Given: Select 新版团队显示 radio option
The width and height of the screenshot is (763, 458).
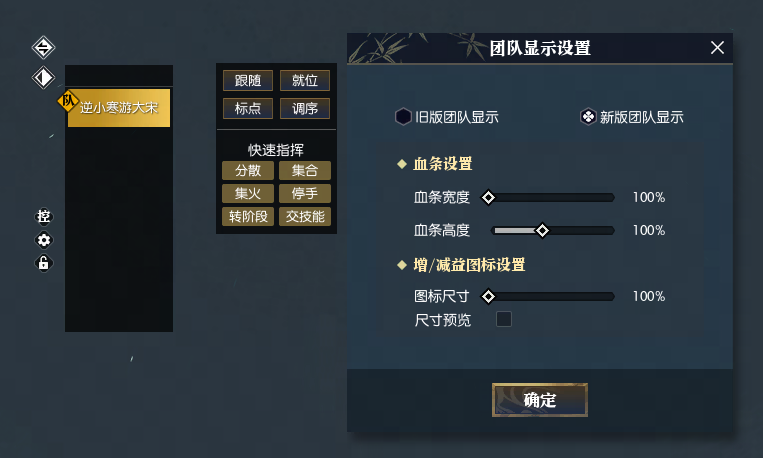Looking at the screenshot, I should tap(588, 117).
